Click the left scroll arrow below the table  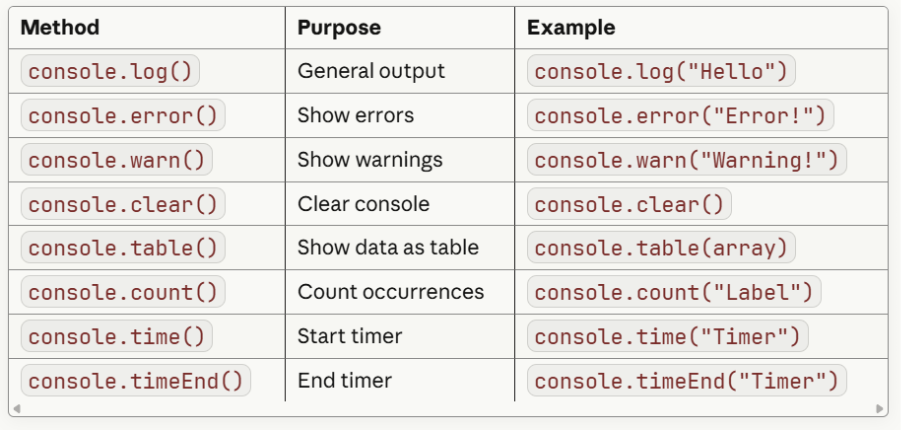(16, 409)
